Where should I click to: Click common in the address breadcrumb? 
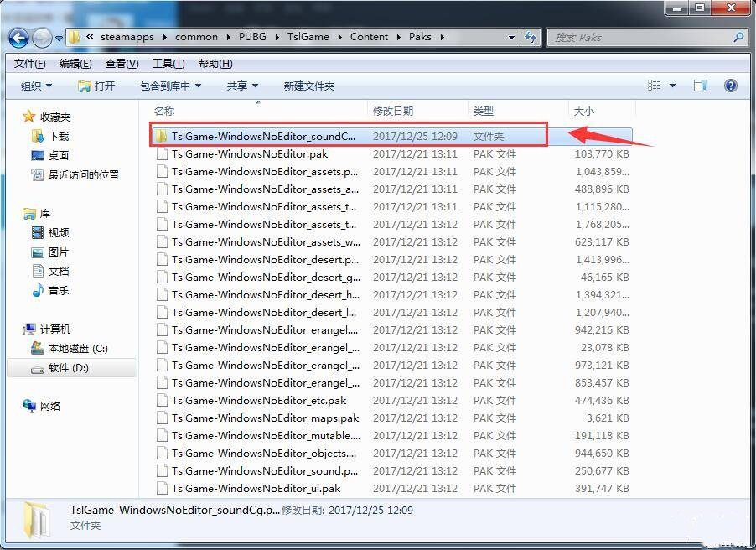click(196, 37)
